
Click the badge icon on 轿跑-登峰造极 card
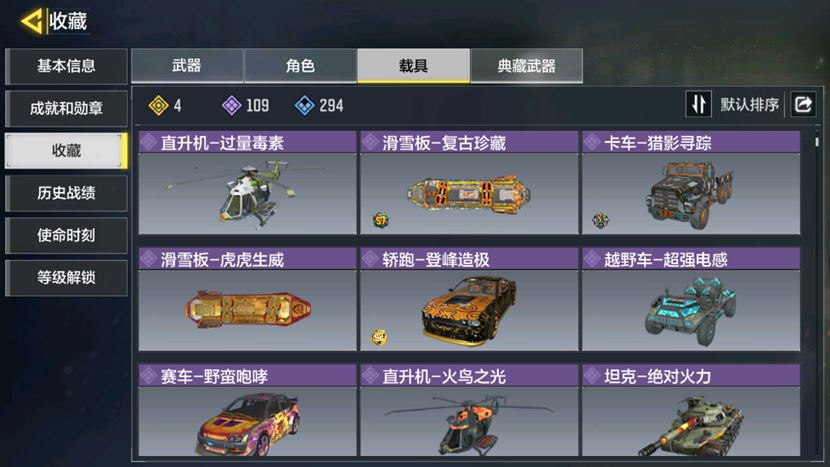pos(378,337)
